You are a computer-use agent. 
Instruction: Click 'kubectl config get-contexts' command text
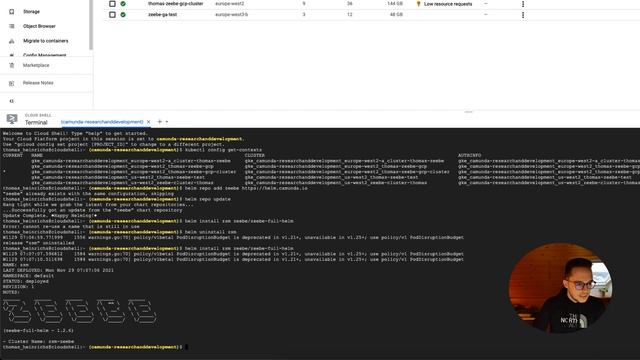[223, 150]
